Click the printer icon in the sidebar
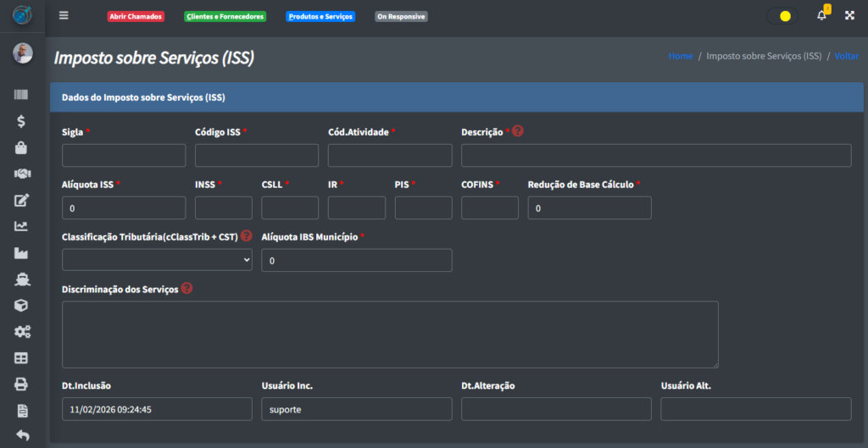 [x=22, y=384]
